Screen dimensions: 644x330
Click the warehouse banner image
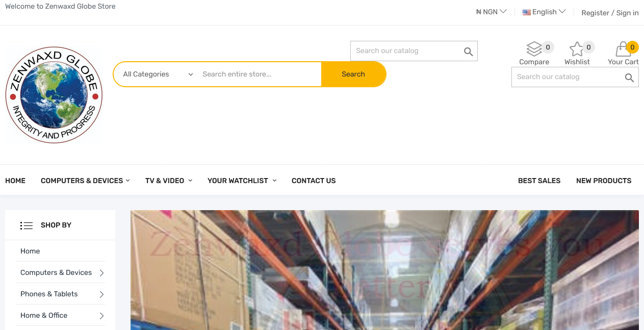[384, 270]
